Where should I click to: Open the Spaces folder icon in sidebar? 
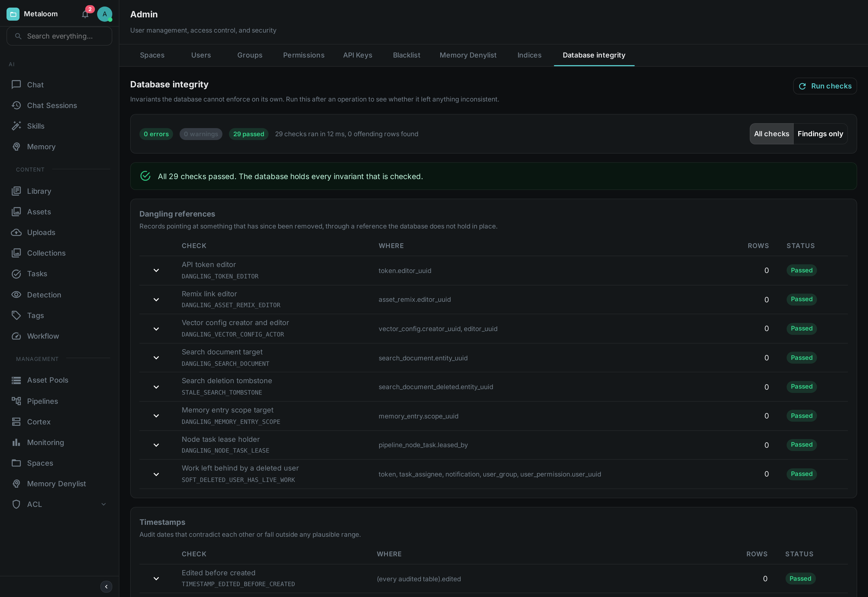point(16,463)
